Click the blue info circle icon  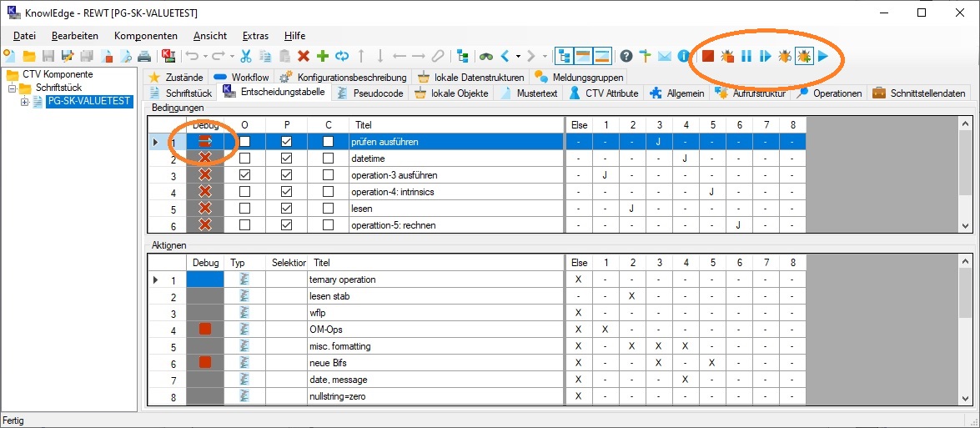point(684,56)
